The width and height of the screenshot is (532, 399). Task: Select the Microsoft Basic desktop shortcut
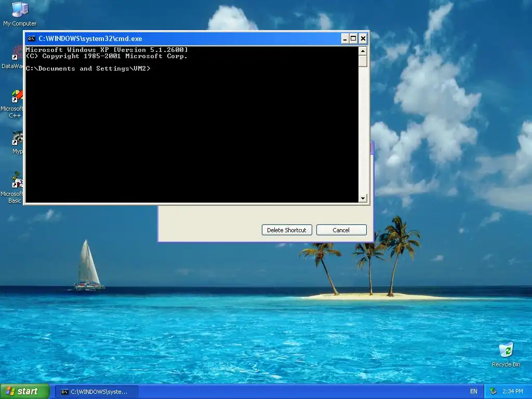click(x=12, y=187)
